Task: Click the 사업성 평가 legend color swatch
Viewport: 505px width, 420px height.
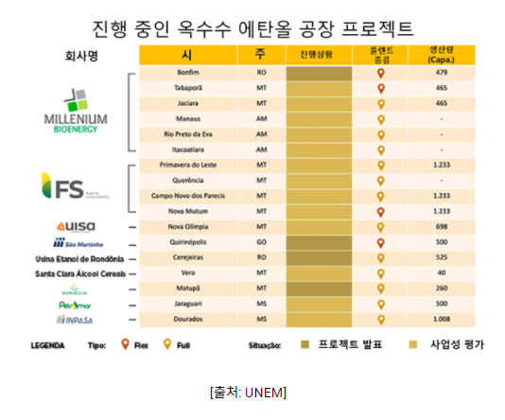Action: [413, 344]
